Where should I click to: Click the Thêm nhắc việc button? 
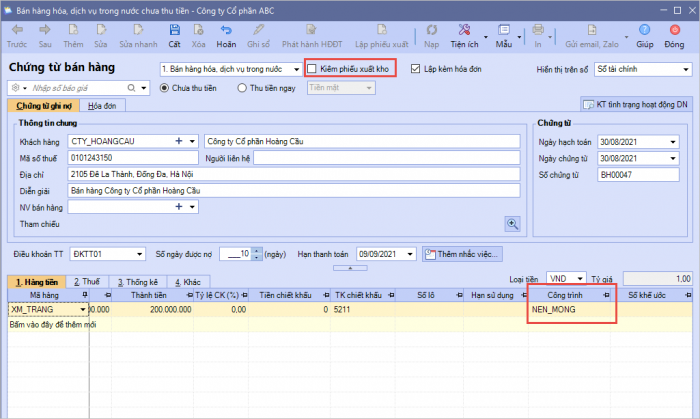pos(460,254)
